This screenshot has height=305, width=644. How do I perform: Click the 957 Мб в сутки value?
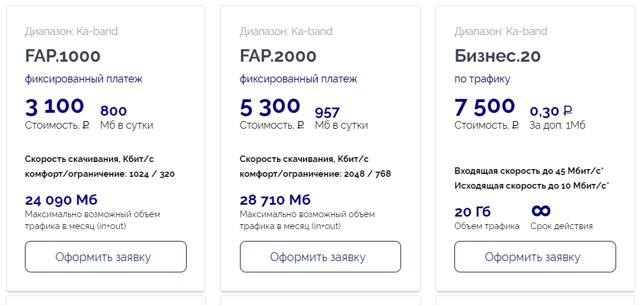[328, 112]
